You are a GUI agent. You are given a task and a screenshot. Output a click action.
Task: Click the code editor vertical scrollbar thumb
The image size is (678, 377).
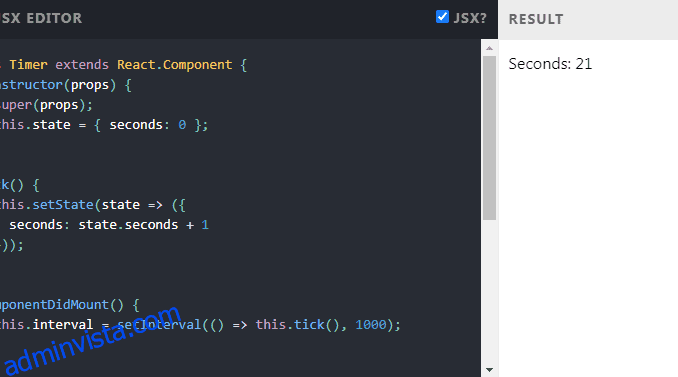pos(489,138)
